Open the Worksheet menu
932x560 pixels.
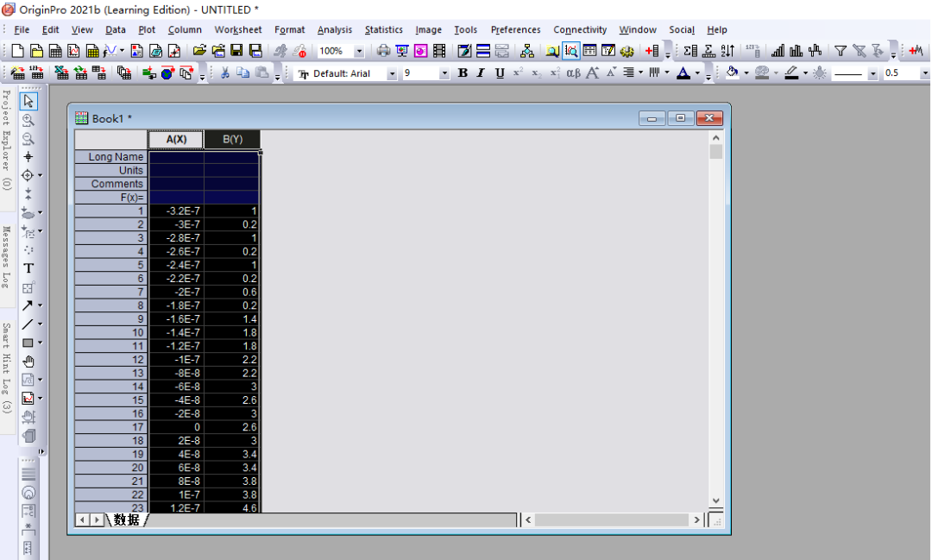point(237,29)
